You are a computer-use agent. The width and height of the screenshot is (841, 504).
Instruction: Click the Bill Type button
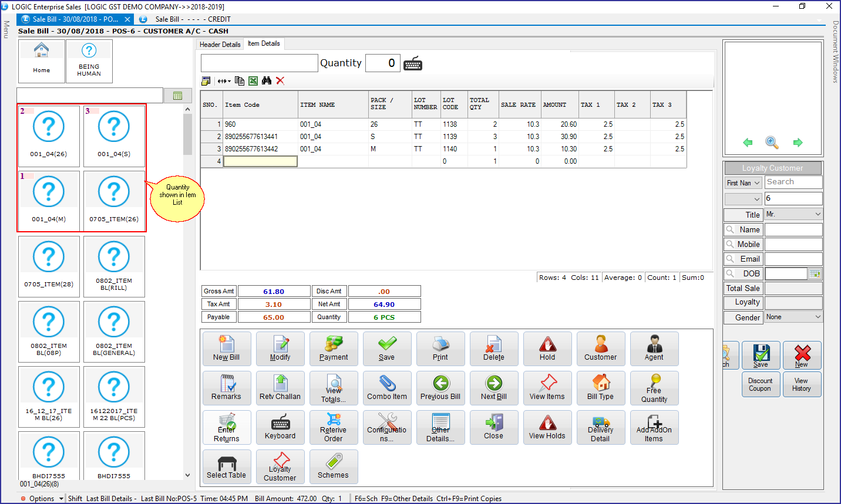pyautogui.click(x=601, y=388)
